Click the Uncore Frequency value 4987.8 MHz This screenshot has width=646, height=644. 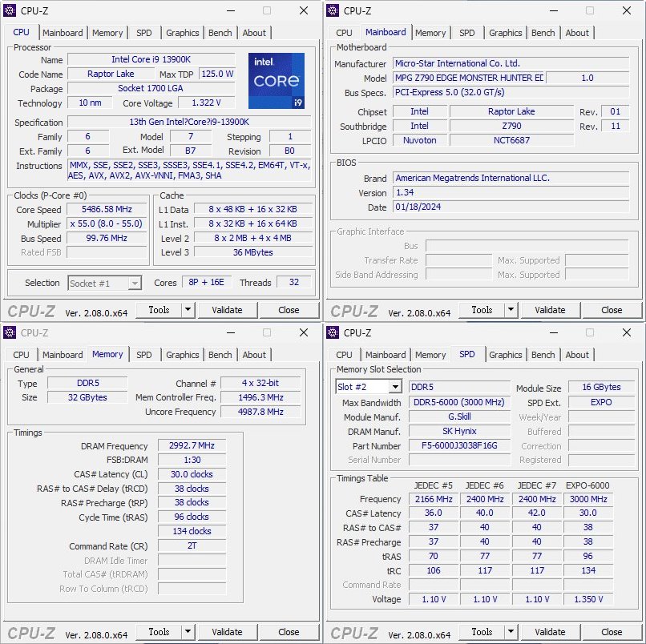pyautogui.click(x=260, y=412)
